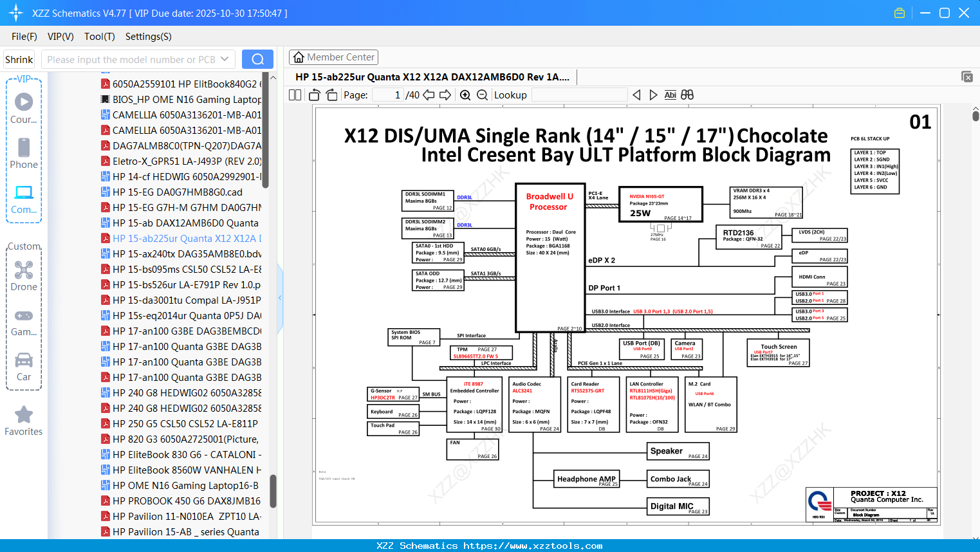Open BIOS_HP OME N16 Gaming Laptop file
The width and height of the screenshot is (980, 552).
tap(181, 100)
